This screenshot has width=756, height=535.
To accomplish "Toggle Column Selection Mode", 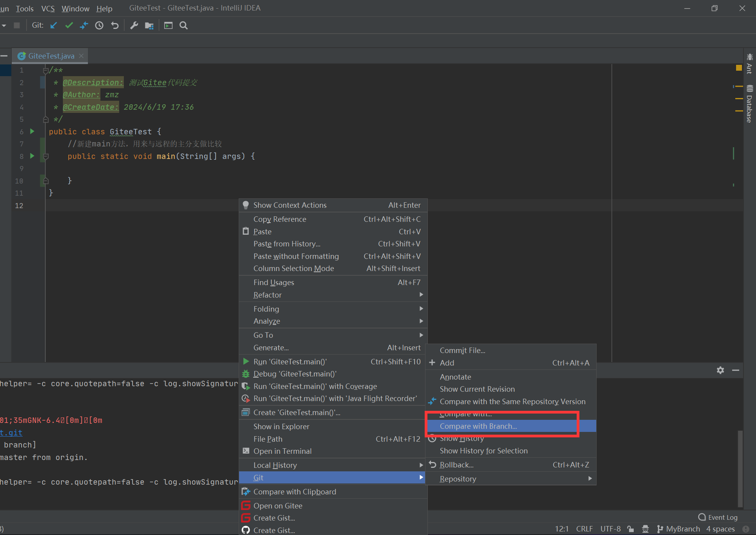I will pos(333,268).
